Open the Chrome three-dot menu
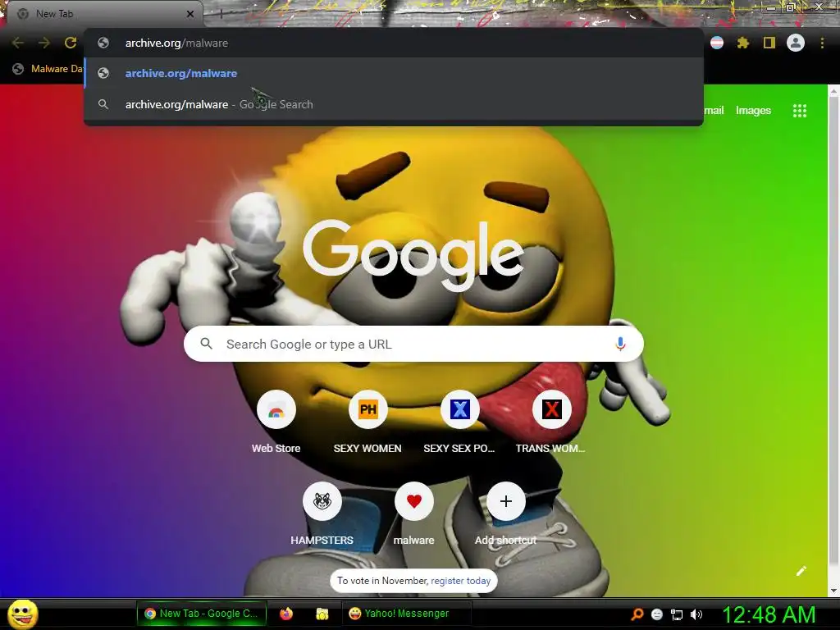Viewport: 840px width, 630px height. (822, 43)
